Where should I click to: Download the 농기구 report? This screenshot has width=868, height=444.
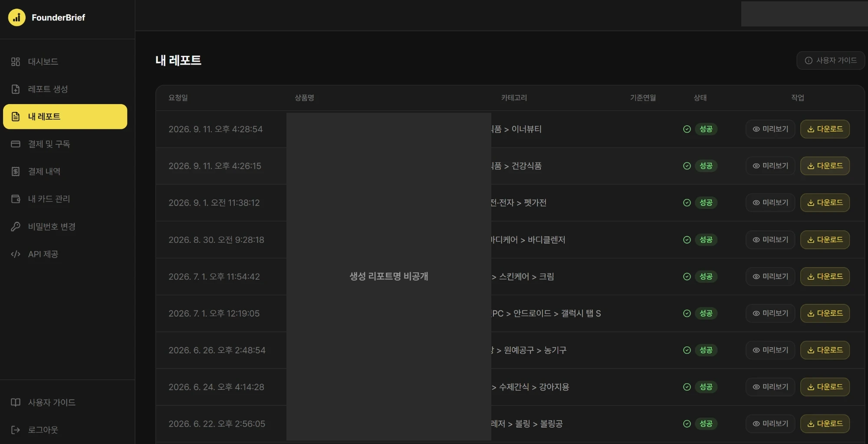[x=825, y=350]
